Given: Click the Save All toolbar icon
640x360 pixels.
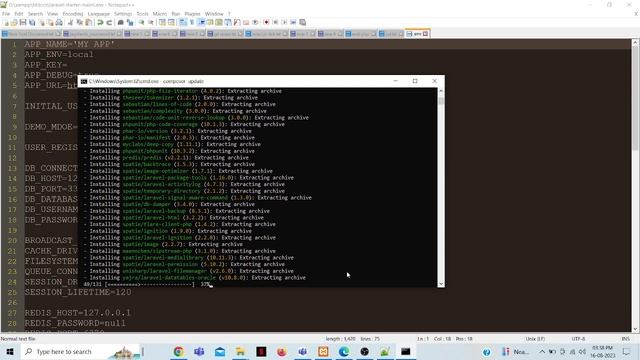Looking at the screenshot, I should pyautogui.click(x=32, y=22).
